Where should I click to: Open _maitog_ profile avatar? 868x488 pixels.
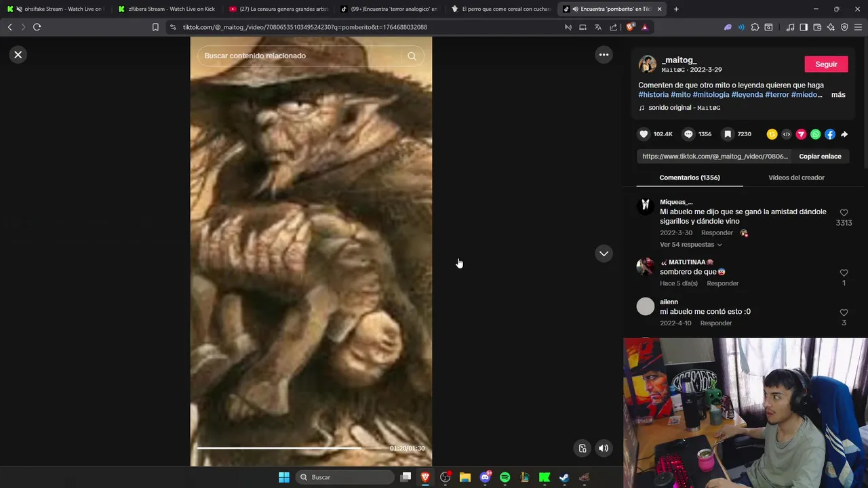(648, 64)
